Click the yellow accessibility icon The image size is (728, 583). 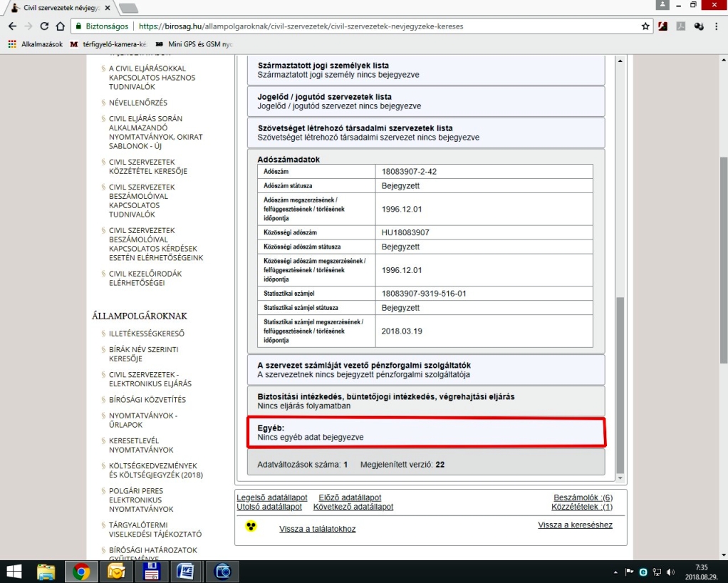(250, 527)
